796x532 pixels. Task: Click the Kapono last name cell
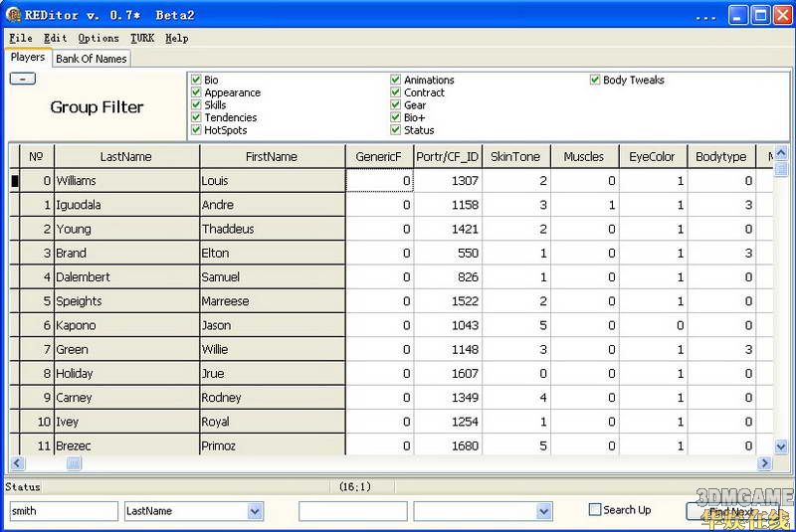(127, 325)
